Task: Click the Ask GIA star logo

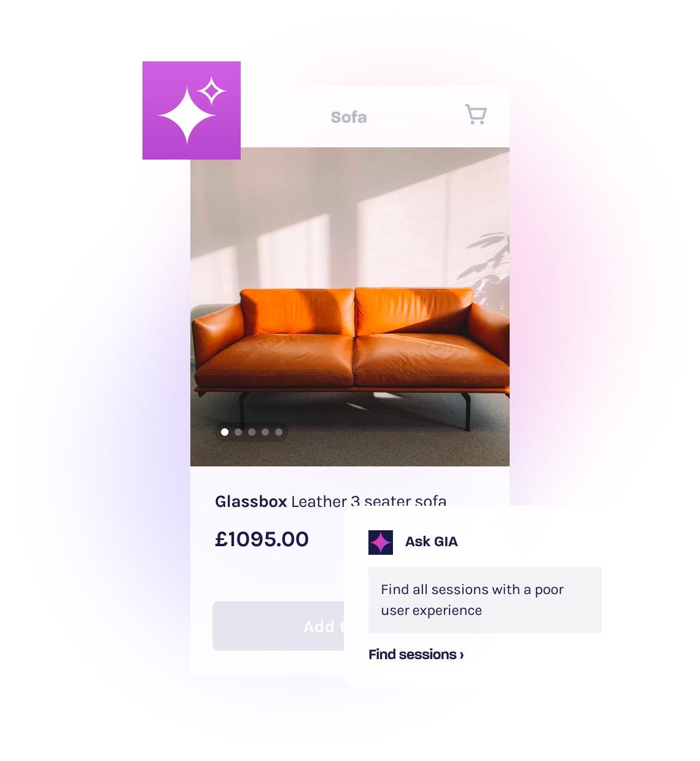Action: pyautogui.click(x=381, y=543)
